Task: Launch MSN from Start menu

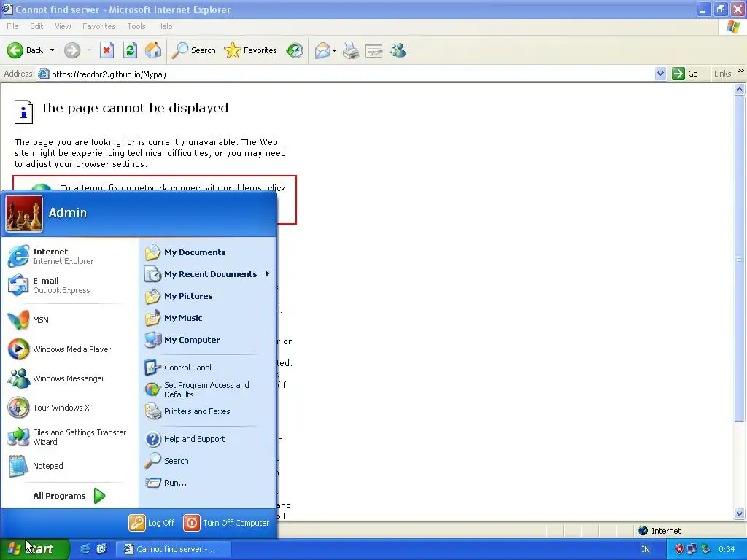Action: coord(69,320)
